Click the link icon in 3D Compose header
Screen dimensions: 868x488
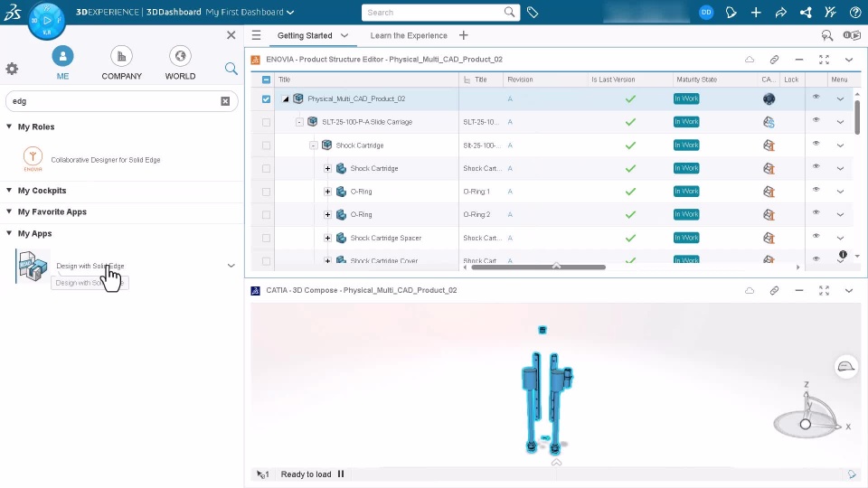774,290
